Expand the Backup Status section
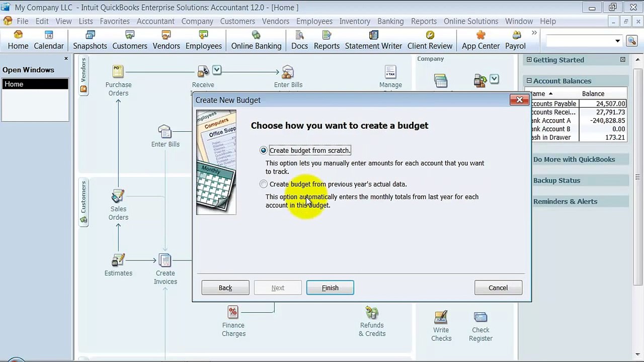Screen dimensions: 644x362 point(556,180)
